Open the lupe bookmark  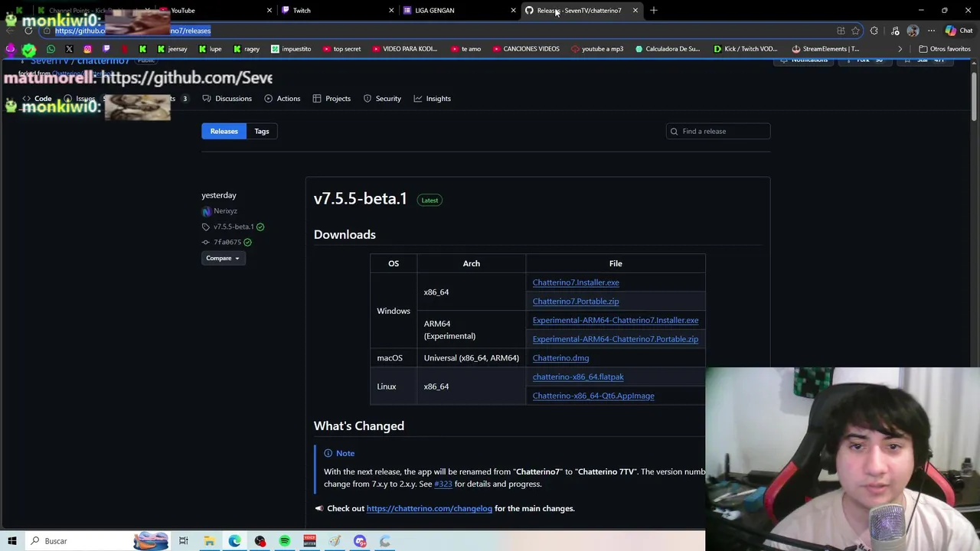(x=210, y=49)
